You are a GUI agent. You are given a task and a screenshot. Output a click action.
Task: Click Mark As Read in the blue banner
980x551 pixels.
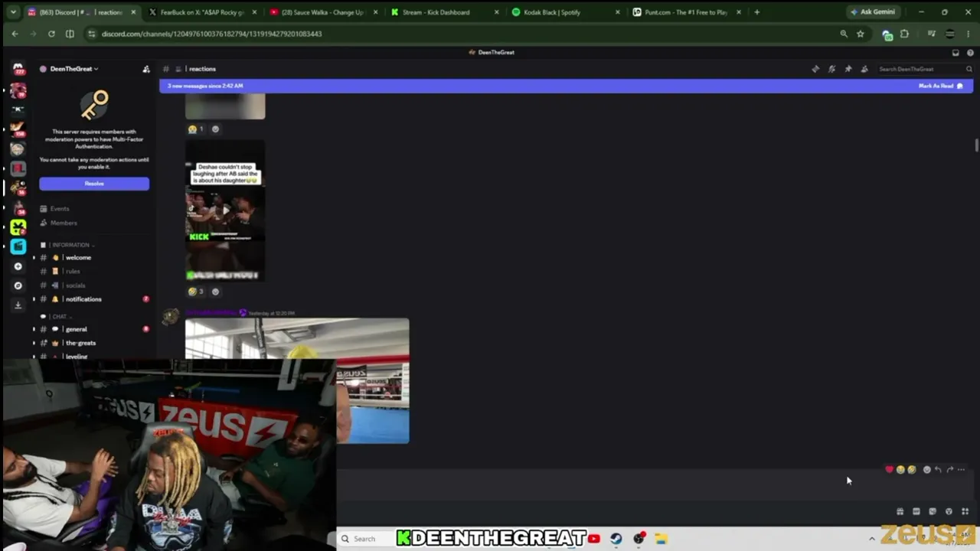pos(941,86)
